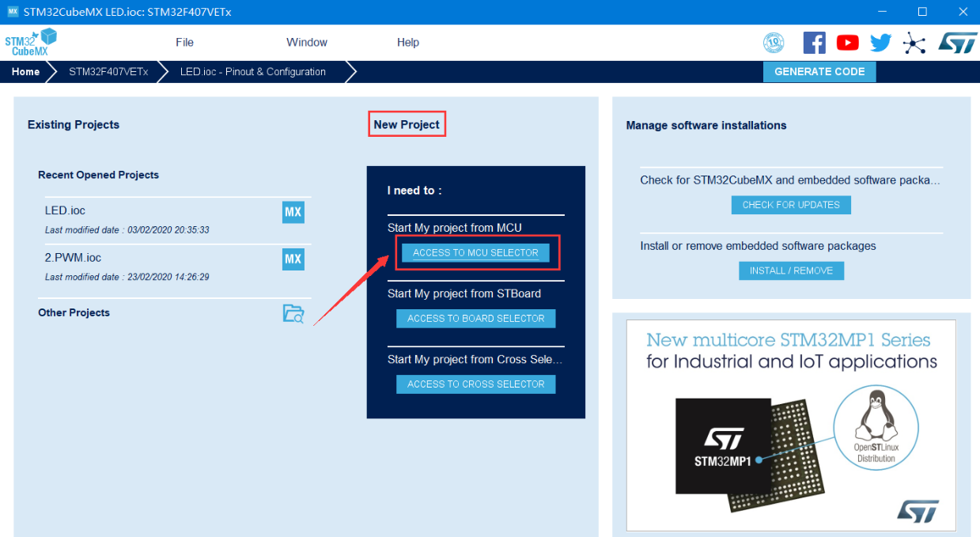Click the ST community network icon

click(x=914, y=43)
